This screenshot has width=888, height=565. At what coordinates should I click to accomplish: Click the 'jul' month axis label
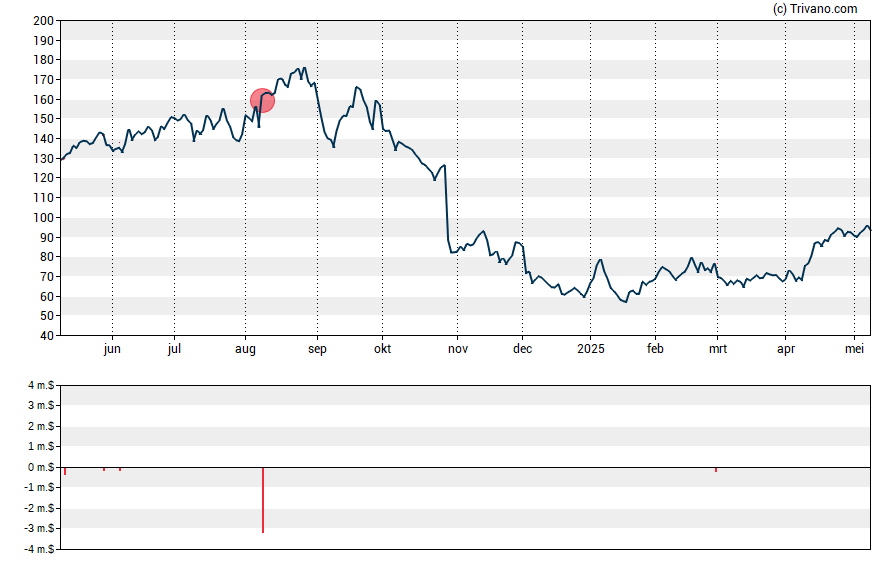tap(174, 349)
